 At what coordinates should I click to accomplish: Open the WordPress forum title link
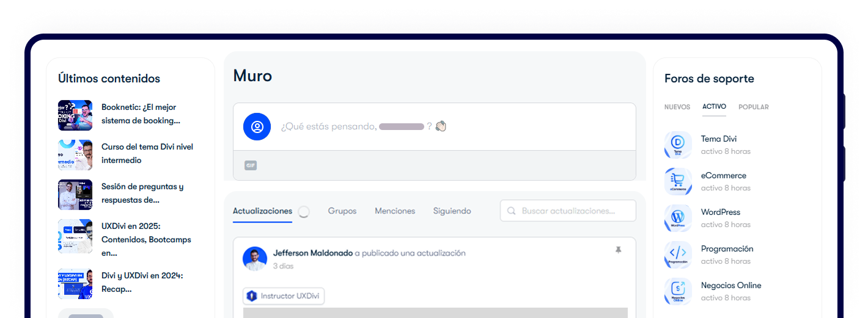click(721, 212)
